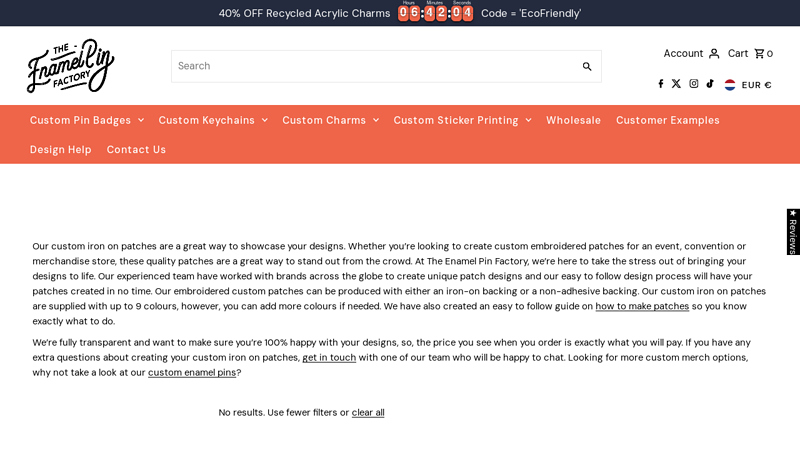Click the search magnifier icon
Viewport: 800px width, 450px height.
pyautogui.click(x=587, y=66)
